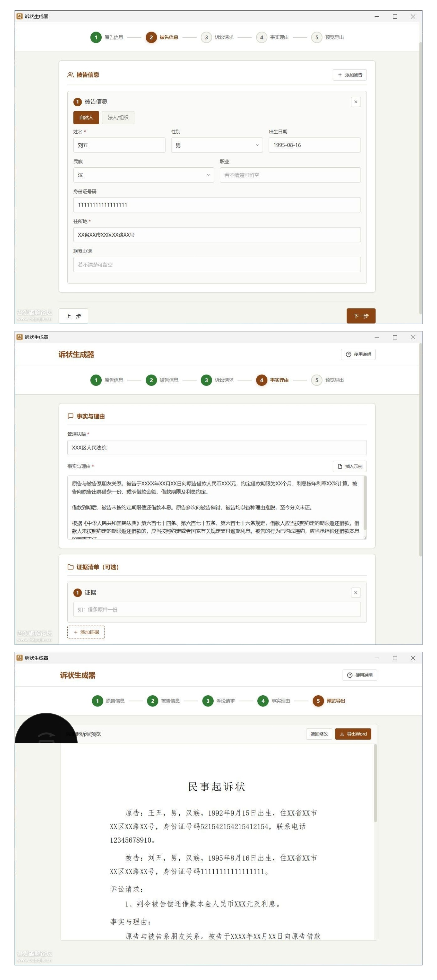Click the 事实与理由 text area scrollbar
Screen dimensions: 437x980
pos(365,503)
